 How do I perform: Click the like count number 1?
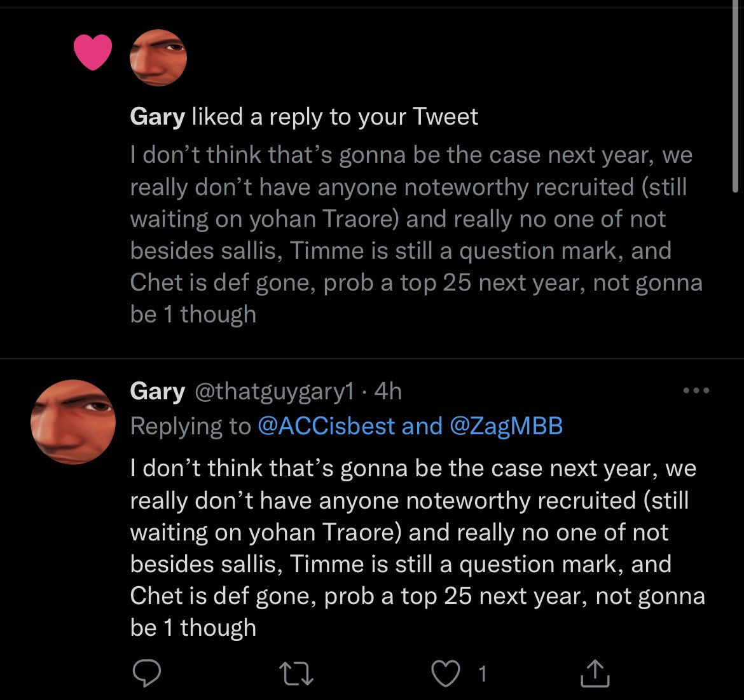482,673
